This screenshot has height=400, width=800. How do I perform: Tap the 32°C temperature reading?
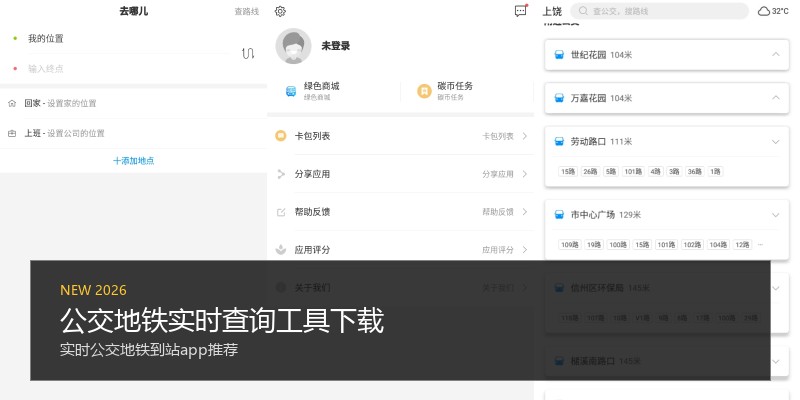point(780,11)
